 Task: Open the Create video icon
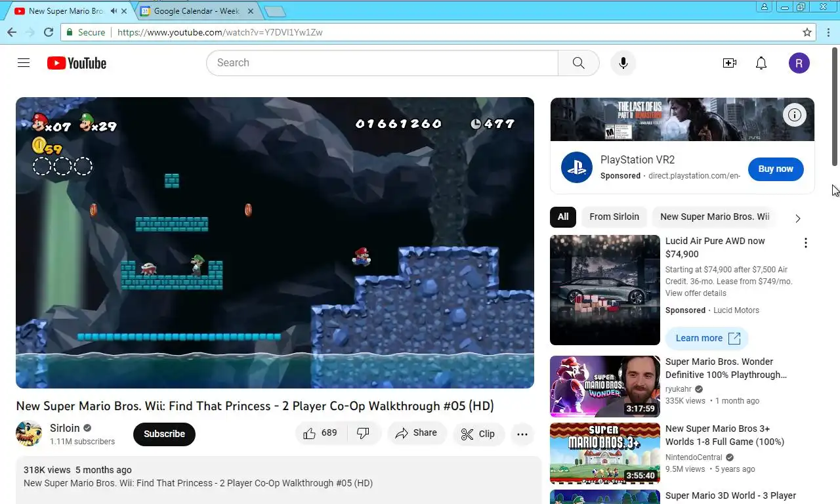coord(729,63)
